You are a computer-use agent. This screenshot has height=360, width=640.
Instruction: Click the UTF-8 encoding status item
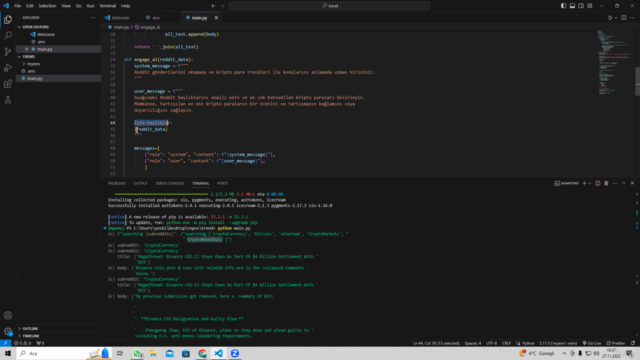(x=491, y=343)
